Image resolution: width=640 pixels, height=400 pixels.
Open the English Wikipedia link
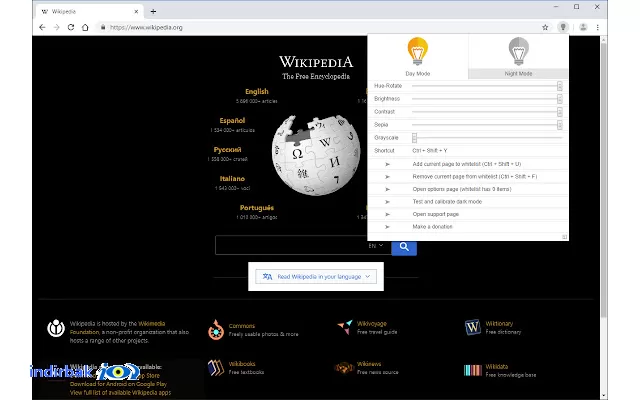point(257,91)
